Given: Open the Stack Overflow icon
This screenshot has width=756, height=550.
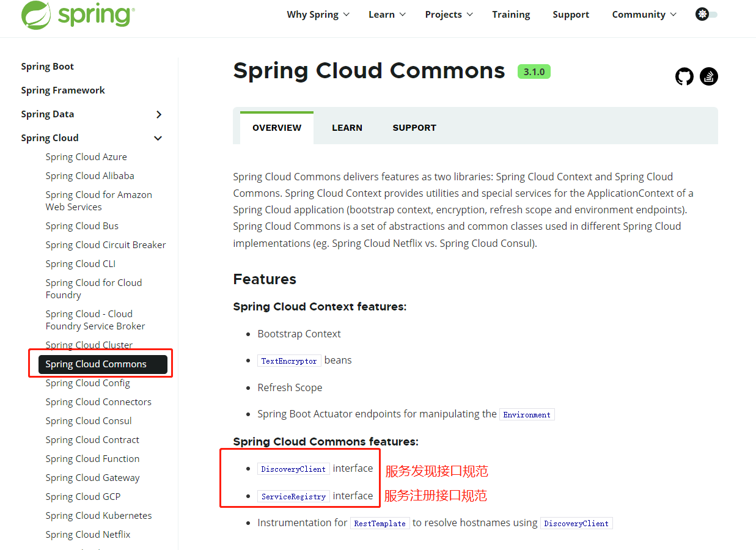Looking at the screenshot, I should pos(709,76).
